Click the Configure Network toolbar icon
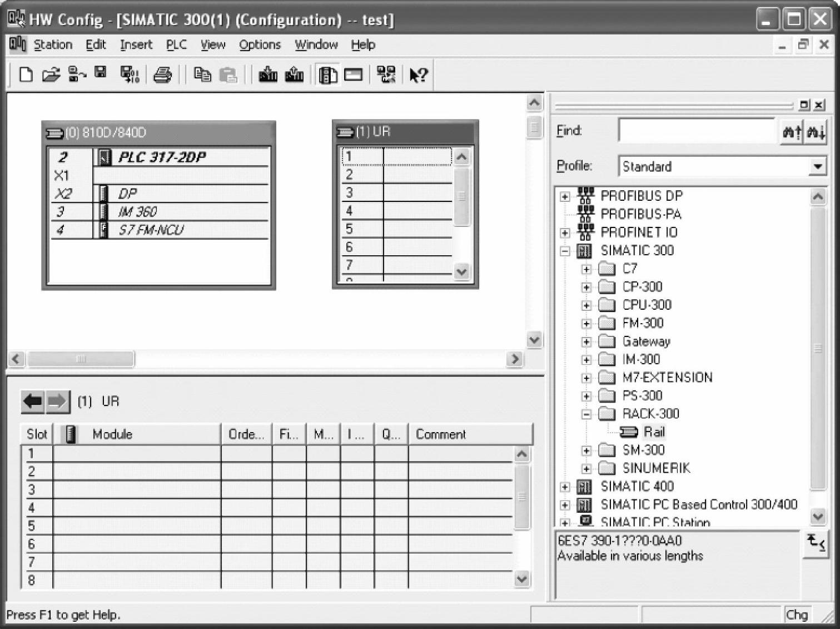 pos(386,74)
